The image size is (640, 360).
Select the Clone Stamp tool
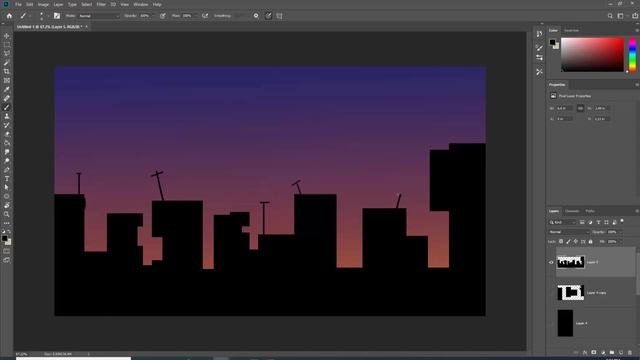[x=7, y=116]
